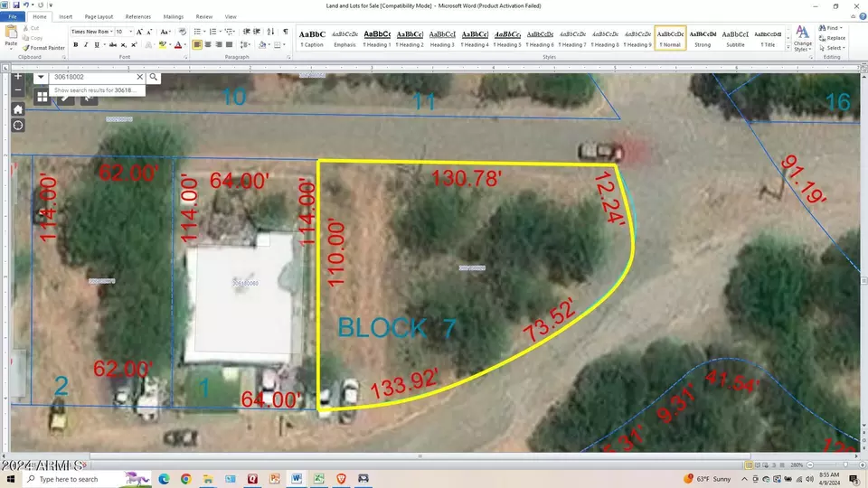Screen dimensions: 868x488
Task: Click the font color red swatch button
Action: (178, 45)
